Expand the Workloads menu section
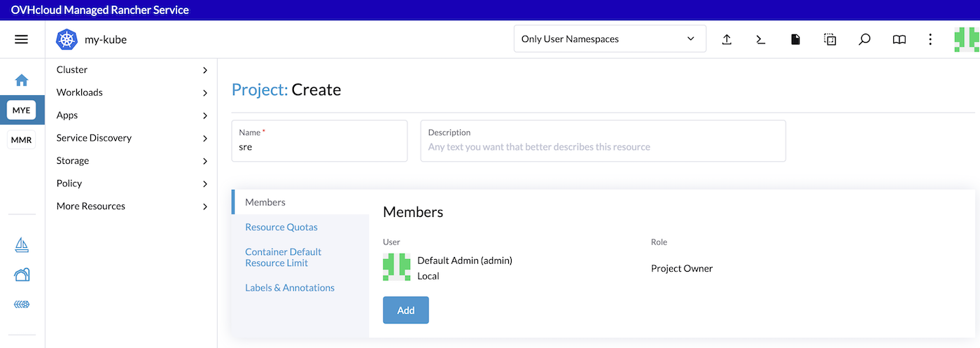The image size is (980, 348). point(132,92)
